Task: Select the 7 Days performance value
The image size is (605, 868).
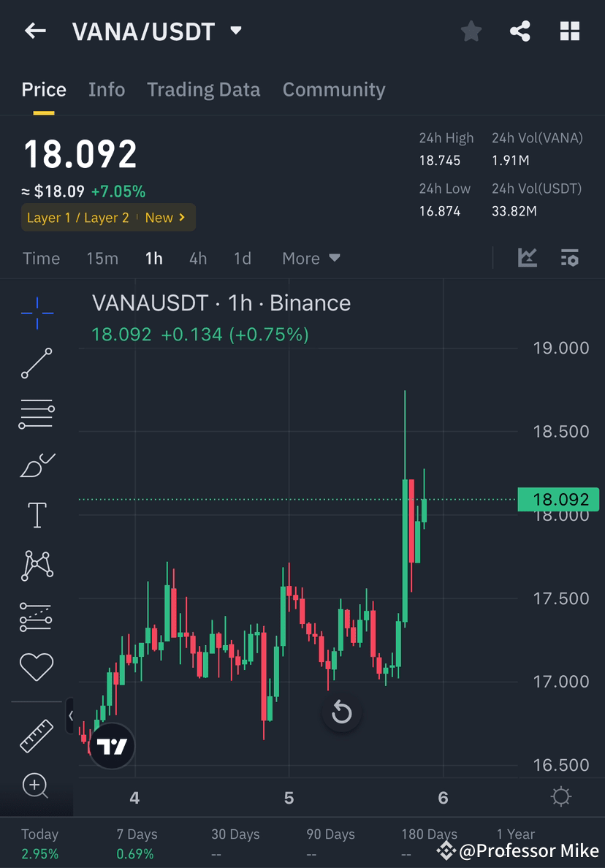Action: pos(135,853)
